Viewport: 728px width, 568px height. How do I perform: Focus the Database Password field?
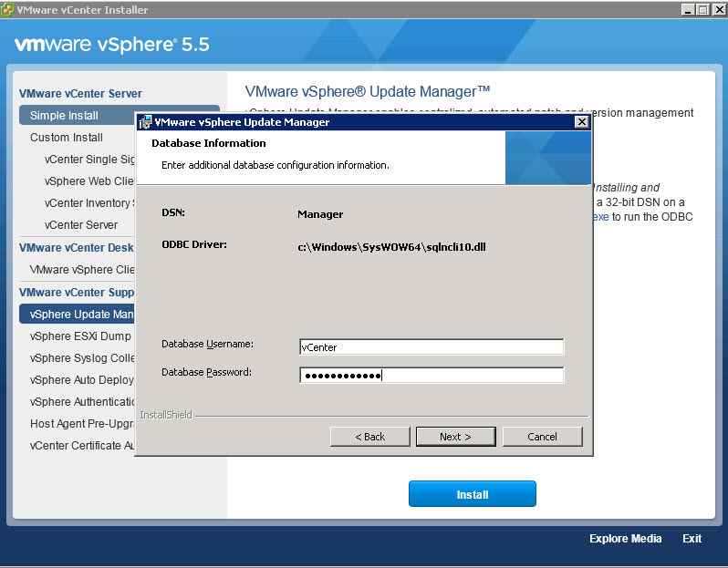coord(432,376)
